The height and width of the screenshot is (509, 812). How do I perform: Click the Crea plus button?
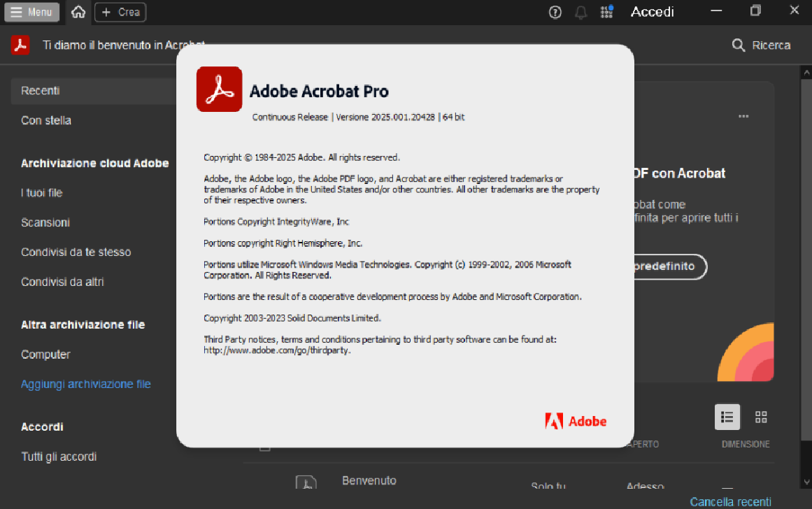(x=120, y=12)
